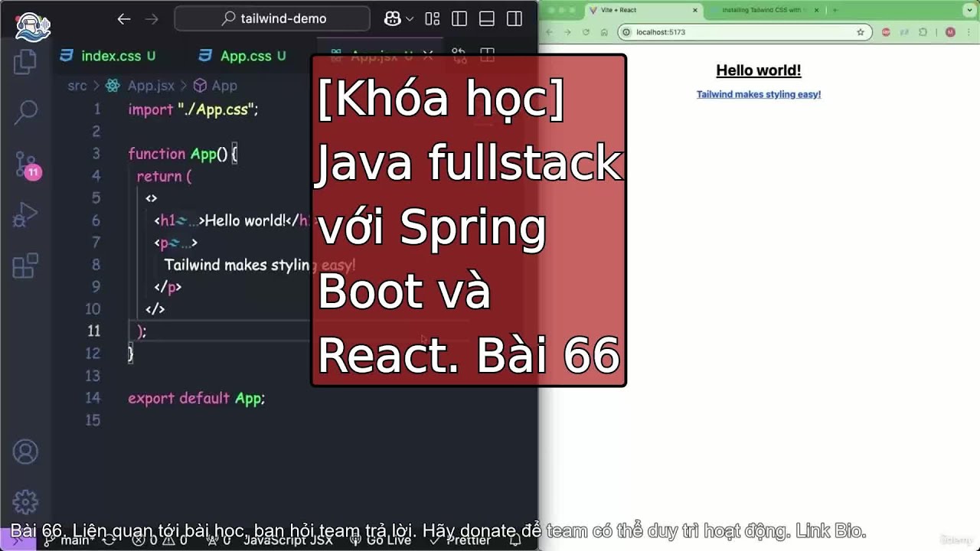
Task: Click the browser Home button
Action: point(604,32)
